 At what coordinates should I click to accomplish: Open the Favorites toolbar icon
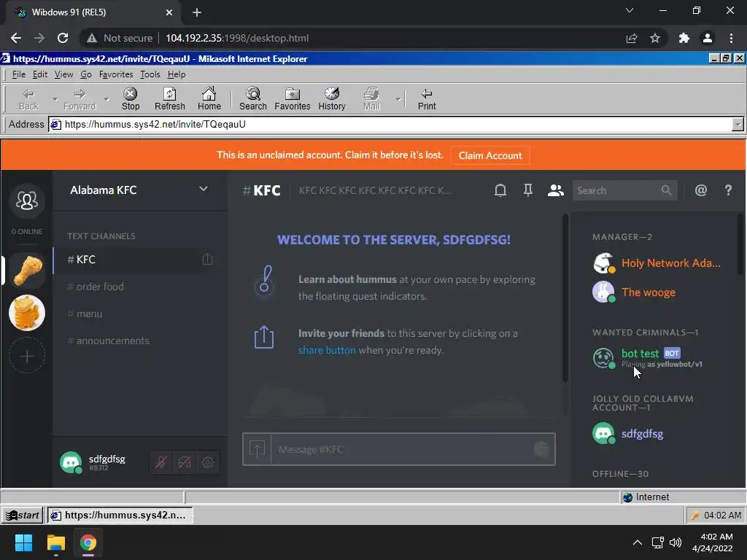[x=292, y=99]
